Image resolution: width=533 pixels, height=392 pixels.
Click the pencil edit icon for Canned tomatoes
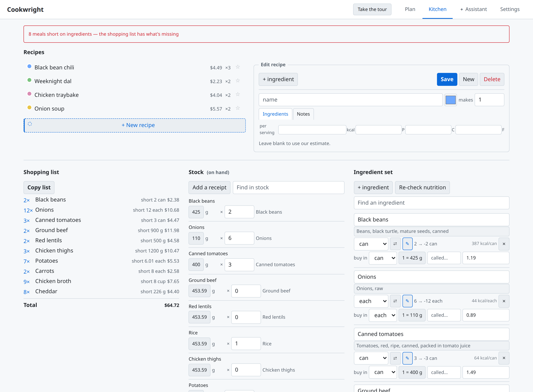pos(407,358)
